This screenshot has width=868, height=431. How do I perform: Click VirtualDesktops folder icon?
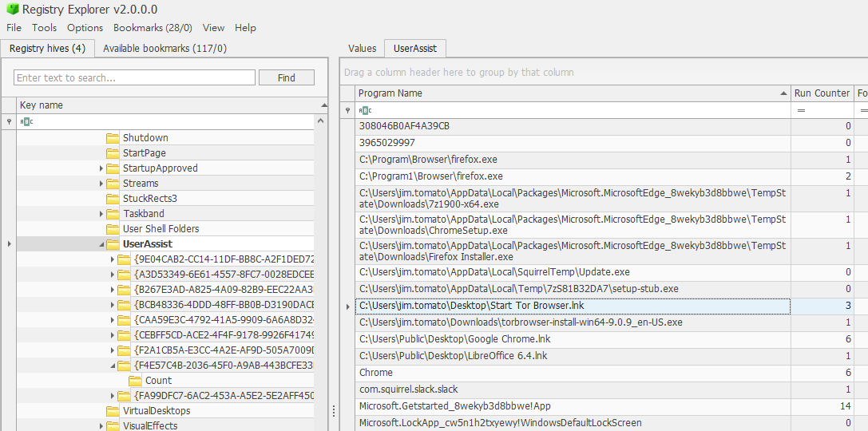(x=113, y=410)
